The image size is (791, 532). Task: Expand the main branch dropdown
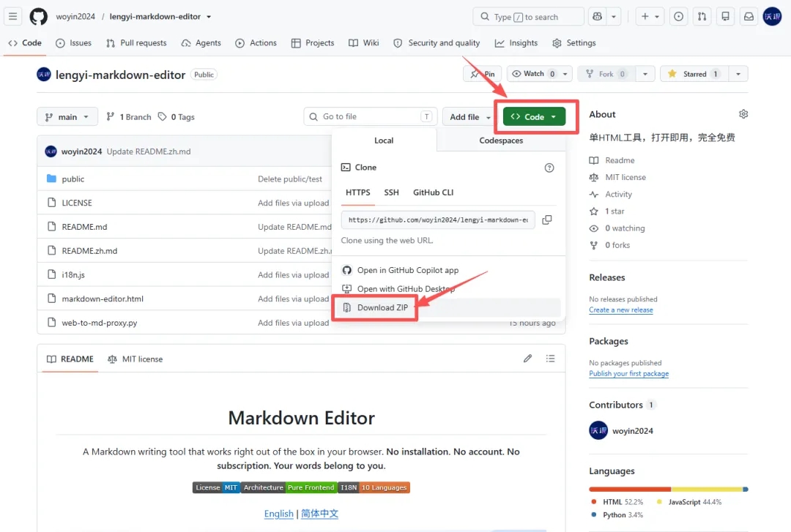(x=67, y=117)
